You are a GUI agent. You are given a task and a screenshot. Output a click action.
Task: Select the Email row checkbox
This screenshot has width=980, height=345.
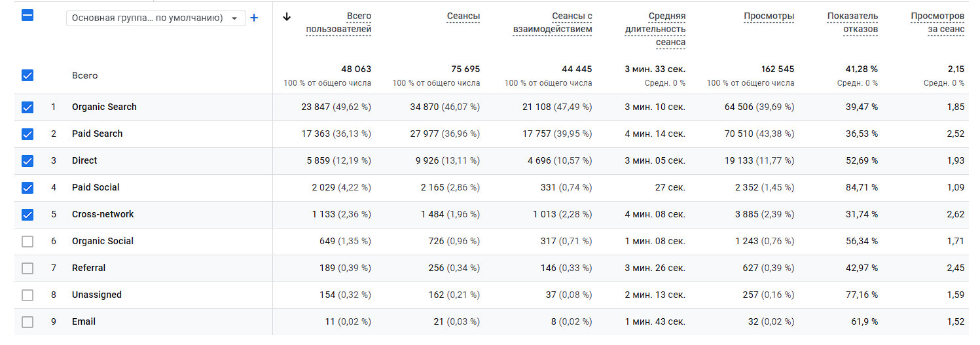click(x=27, y=322)
